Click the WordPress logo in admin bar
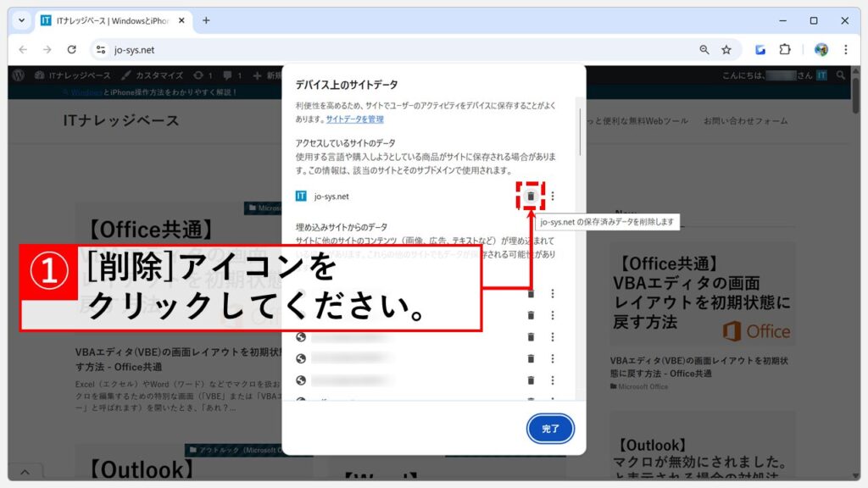Viewport: 868px width, 488px height. click(x=19, y=75)
